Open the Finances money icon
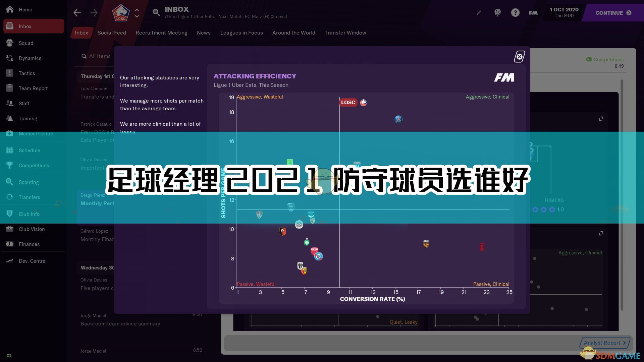This screenshot has width=644, height=362. tap(9, 244)
